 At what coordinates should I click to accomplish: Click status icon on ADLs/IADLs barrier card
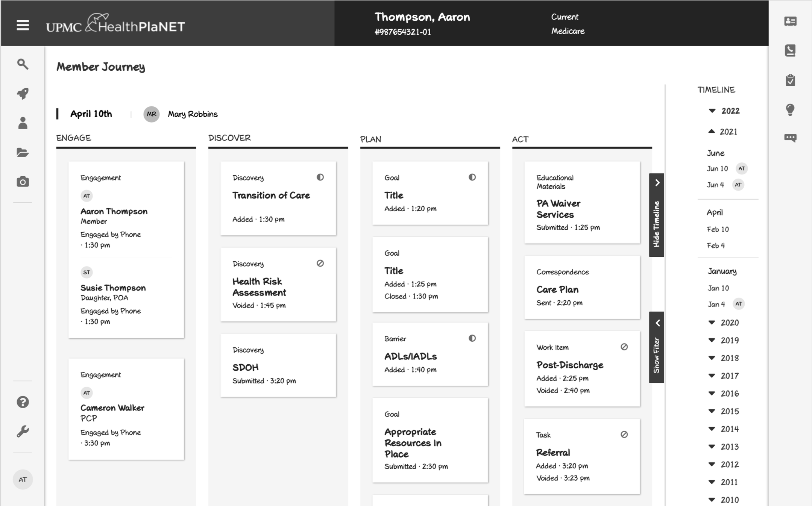472,338
